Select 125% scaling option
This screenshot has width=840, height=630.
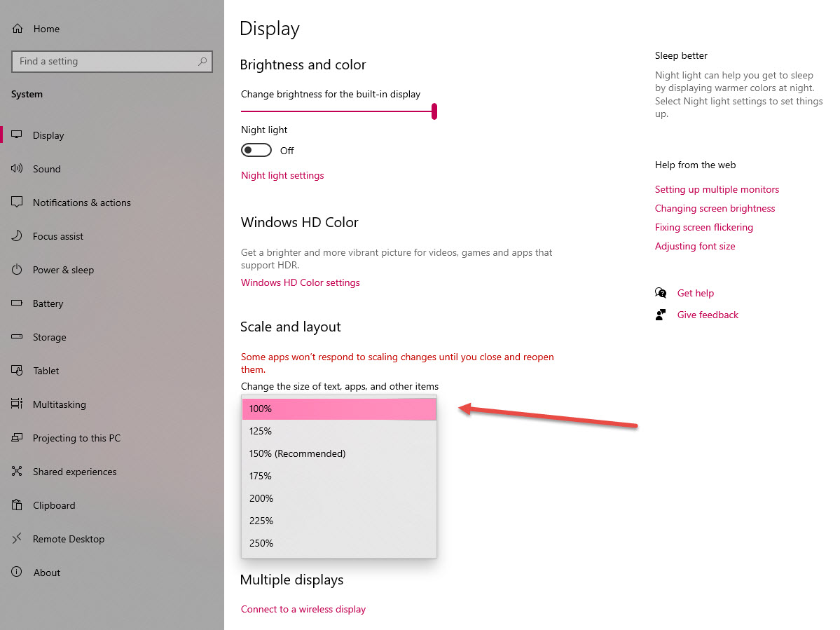point(339,431)
